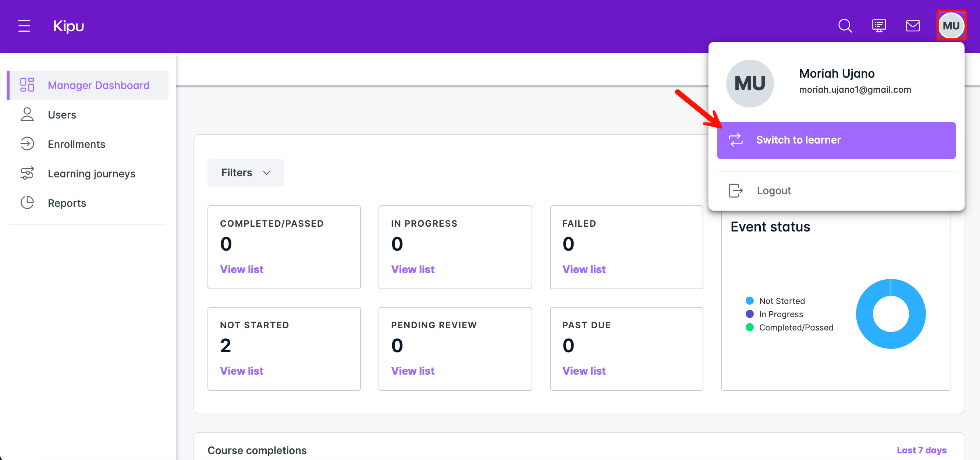Click the Learning journeys route icon
980x460 pixels.
click(27, 173)
